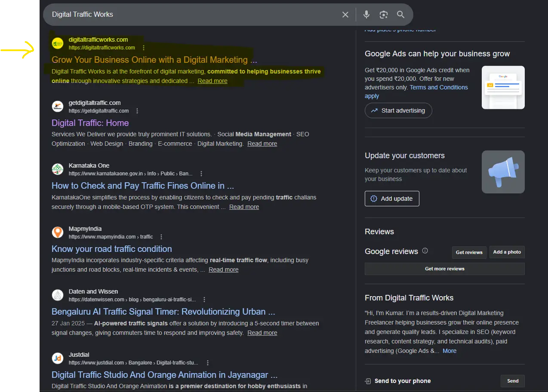The image size is (548, 392).
Task: Click the digitaltrafficworks.com site favicon
Action: tap(58, 43)
